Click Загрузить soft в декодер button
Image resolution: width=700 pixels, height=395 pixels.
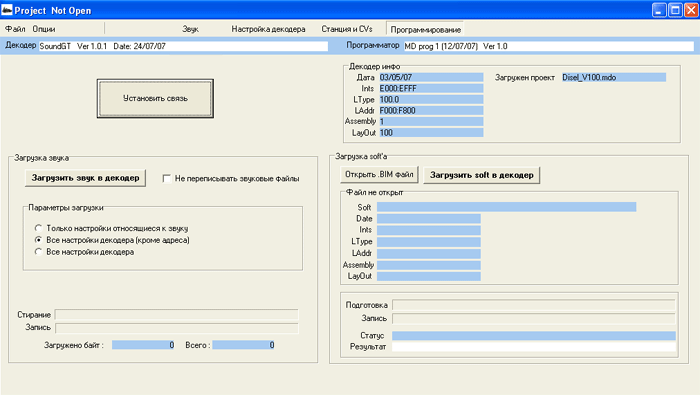pos(482,175)
